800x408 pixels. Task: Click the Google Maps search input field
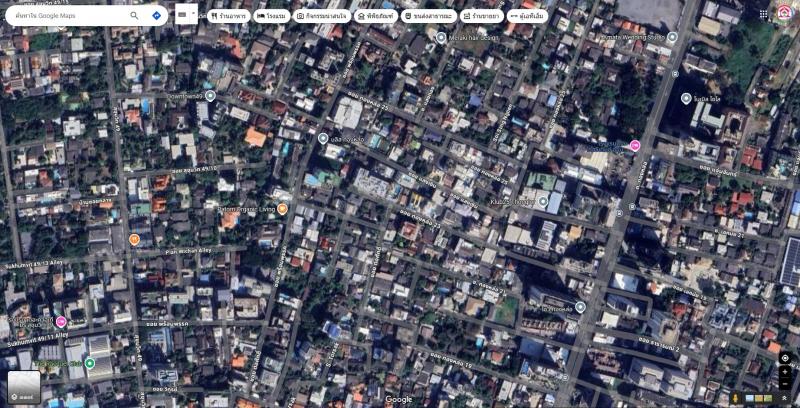65,16
